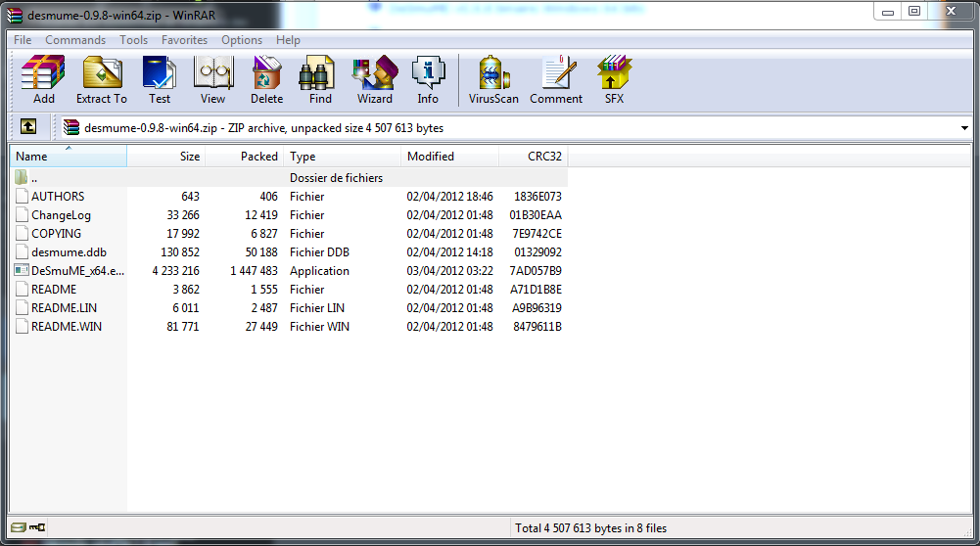Select the parent folder '..' icon

click(x=22, y=177)
